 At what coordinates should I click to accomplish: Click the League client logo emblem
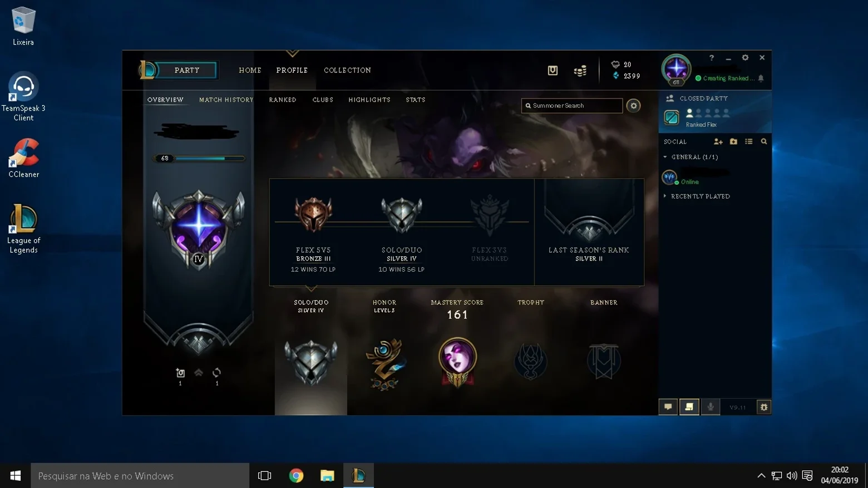click(x=147, y=70)
